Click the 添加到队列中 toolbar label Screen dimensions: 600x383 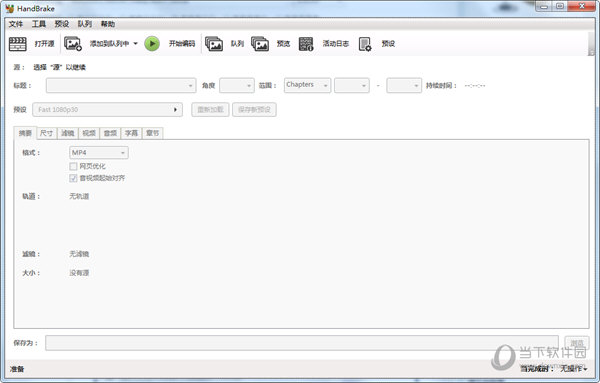[x=109, y=44]
